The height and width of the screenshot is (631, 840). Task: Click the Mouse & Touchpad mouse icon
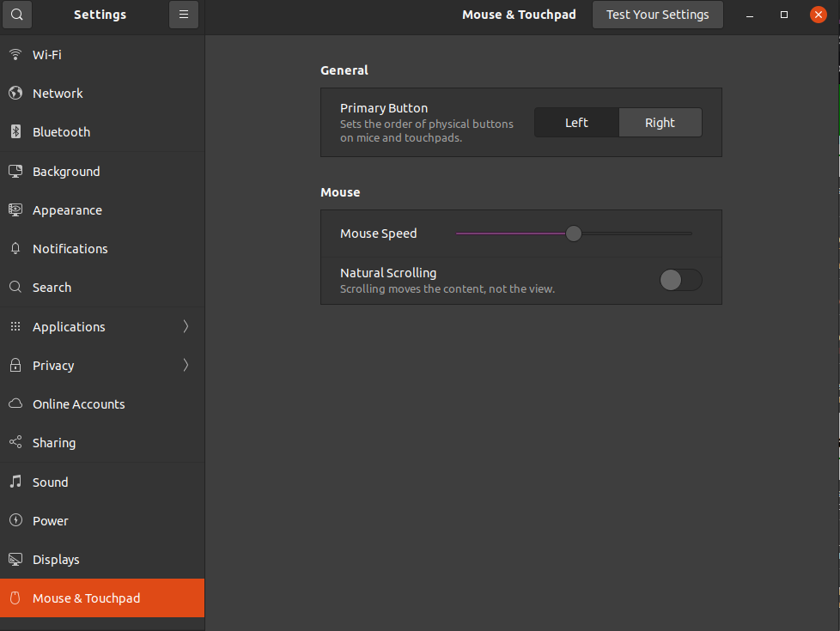[x=15, y=598]
